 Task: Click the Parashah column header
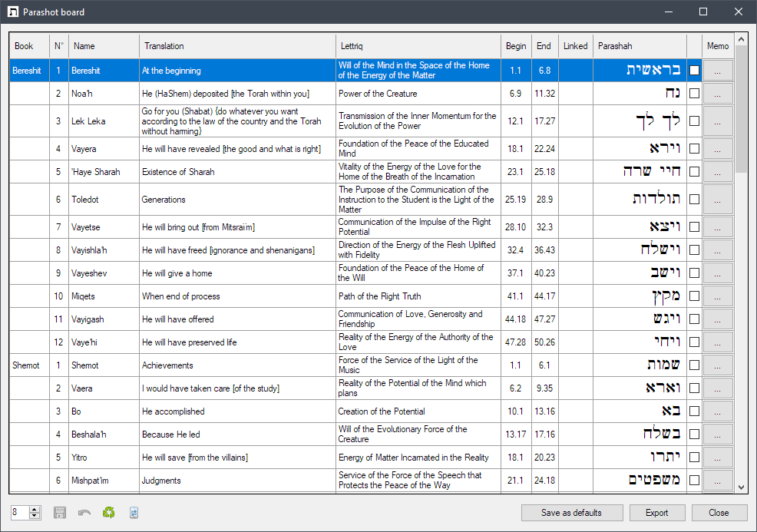pos(640,46)
